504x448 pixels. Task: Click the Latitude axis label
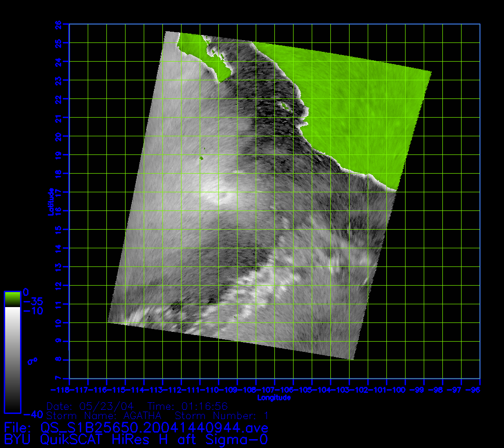coord(50,202)
